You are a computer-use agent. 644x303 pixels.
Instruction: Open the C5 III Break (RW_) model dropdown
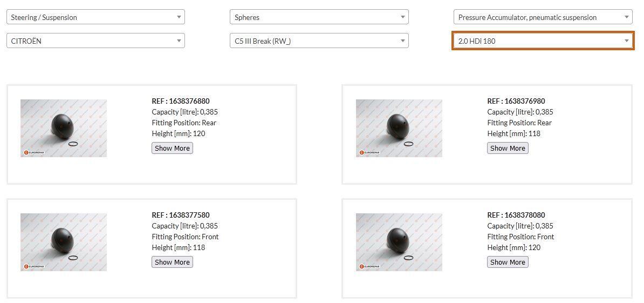coord(319,41)
